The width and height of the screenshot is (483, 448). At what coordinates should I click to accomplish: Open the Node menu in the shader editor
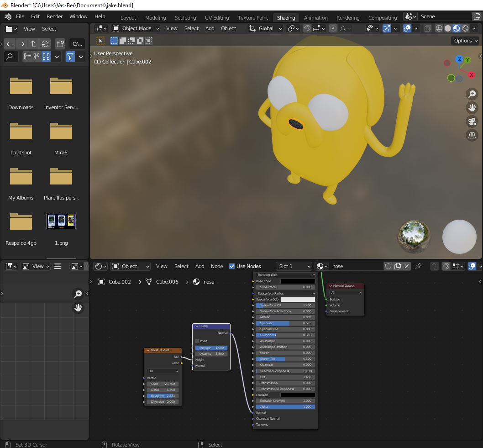(x=217, y=266)
